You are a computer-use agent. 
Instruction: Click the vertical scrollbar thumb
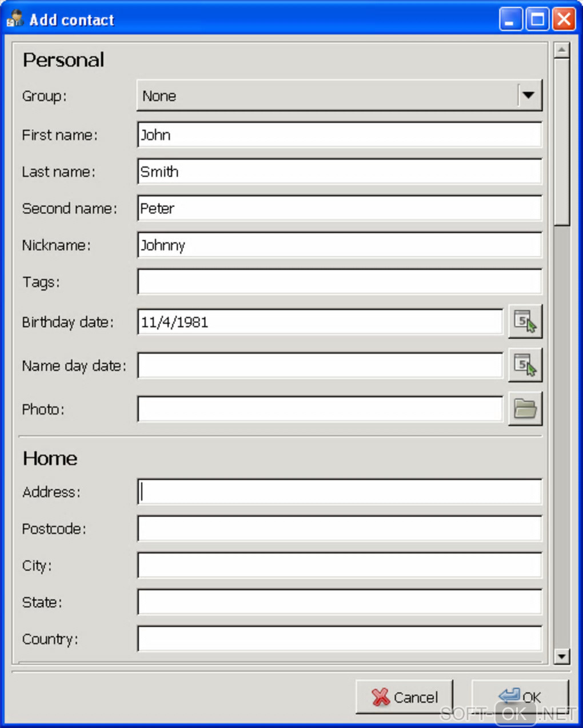pos(562,142)
